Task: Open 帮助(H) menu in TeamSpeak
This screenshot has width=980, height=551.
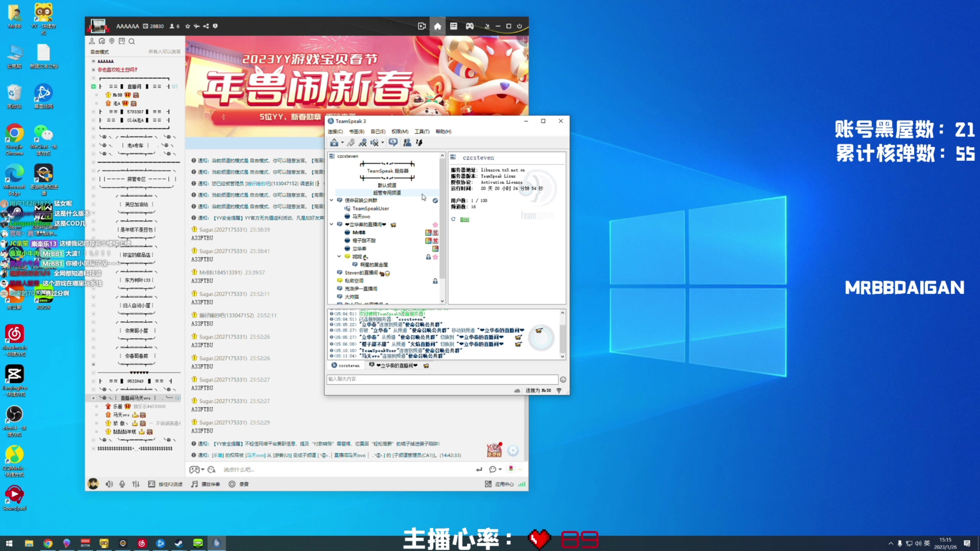Action: pyautogui.click(x=443, y=132)
